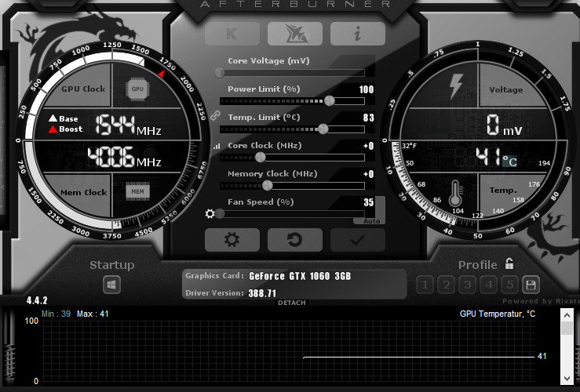Click the 4006 MHz memory clock readout
Viewport: 580px width, 392px height.
point(124,157)
